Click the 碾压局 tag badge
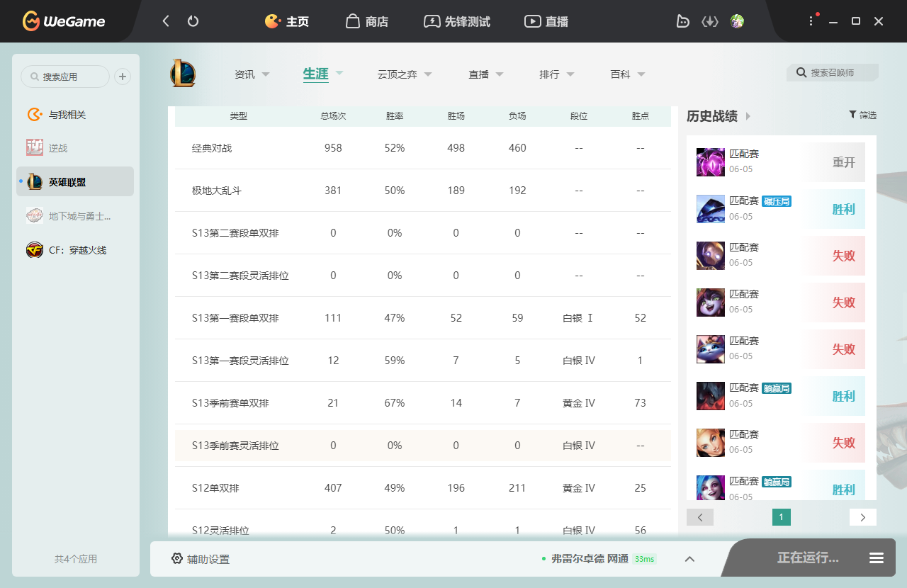The height and width of the screenshot is (588, 907). tap(777, 201)
